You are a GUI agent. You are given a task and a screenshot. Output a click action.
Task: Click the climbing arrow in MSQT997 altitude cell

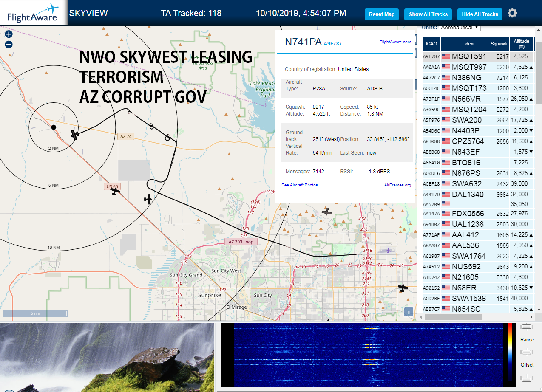point(531,67)
